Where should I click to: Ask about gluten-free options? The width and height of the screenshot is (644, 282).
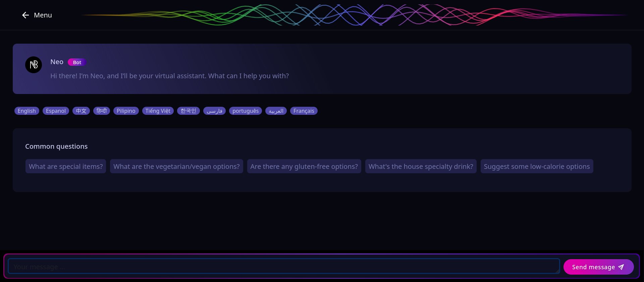[304, 167]
